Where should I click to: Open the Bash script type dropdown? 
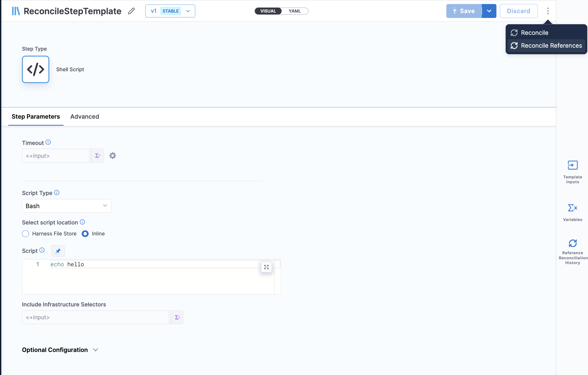pos(66,206)
